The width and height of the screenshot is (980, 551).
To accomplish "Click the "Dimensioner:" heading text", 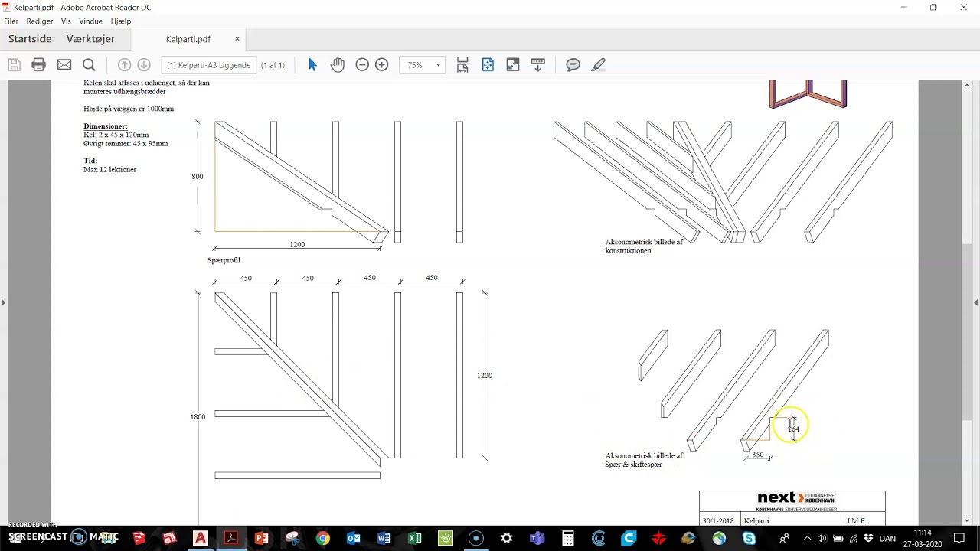I will (x=106, y=126).
